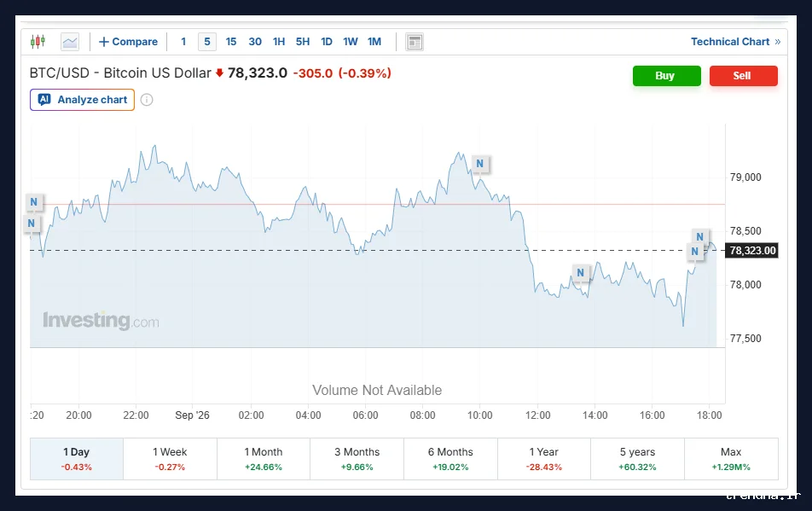
Task: Open the N news marker near 10:00
Action: 480,164
